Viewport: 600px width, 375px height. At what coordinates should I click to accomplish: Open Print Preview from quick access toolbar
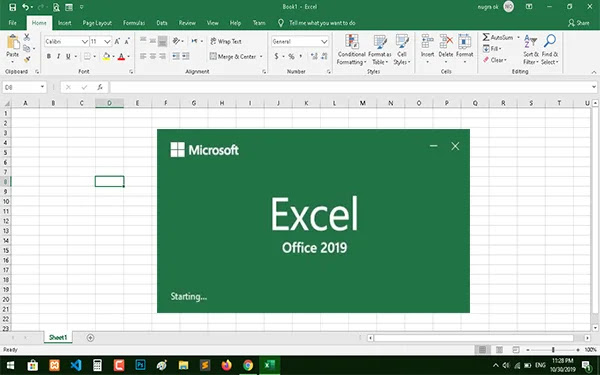(56, 7)
